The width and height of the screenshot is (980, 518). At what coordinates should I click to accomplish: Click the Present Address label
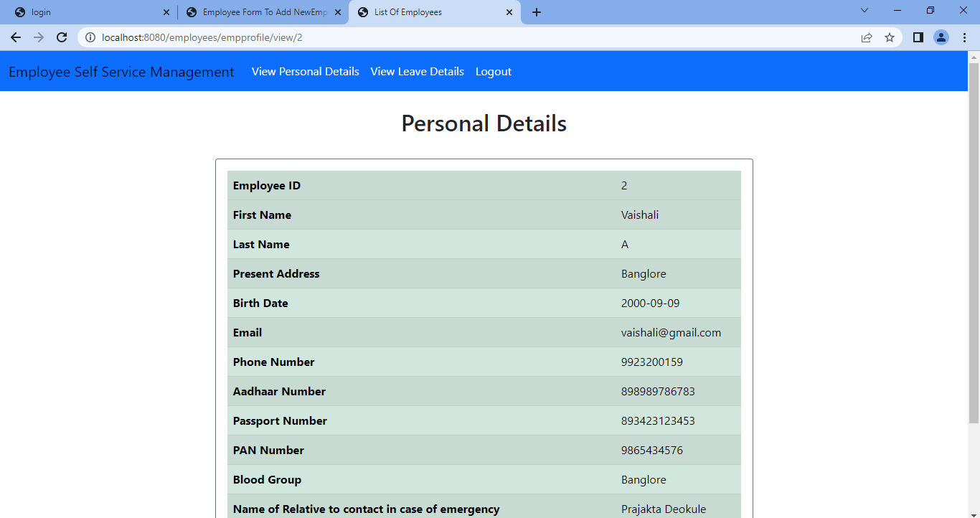point(276,274)
